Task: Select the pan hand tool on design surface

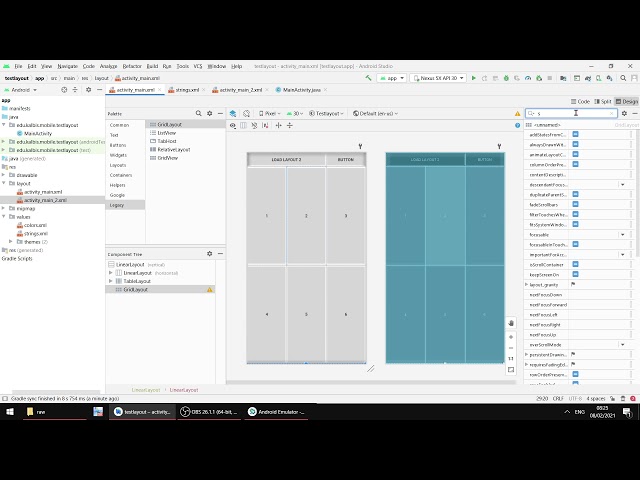Action: (511, 323)
